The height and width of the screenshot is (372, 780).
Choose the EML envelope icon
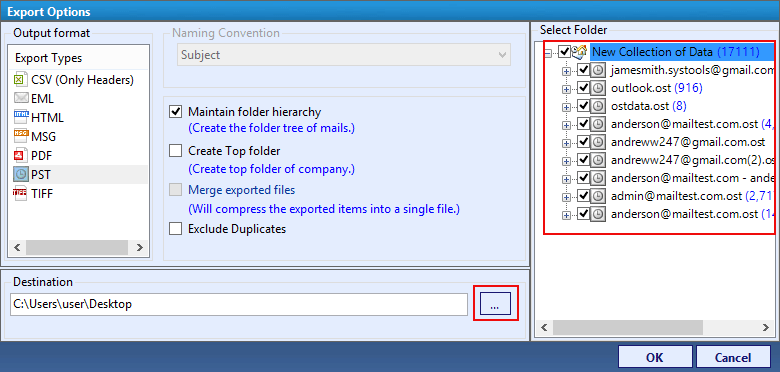tap(21, 99)
